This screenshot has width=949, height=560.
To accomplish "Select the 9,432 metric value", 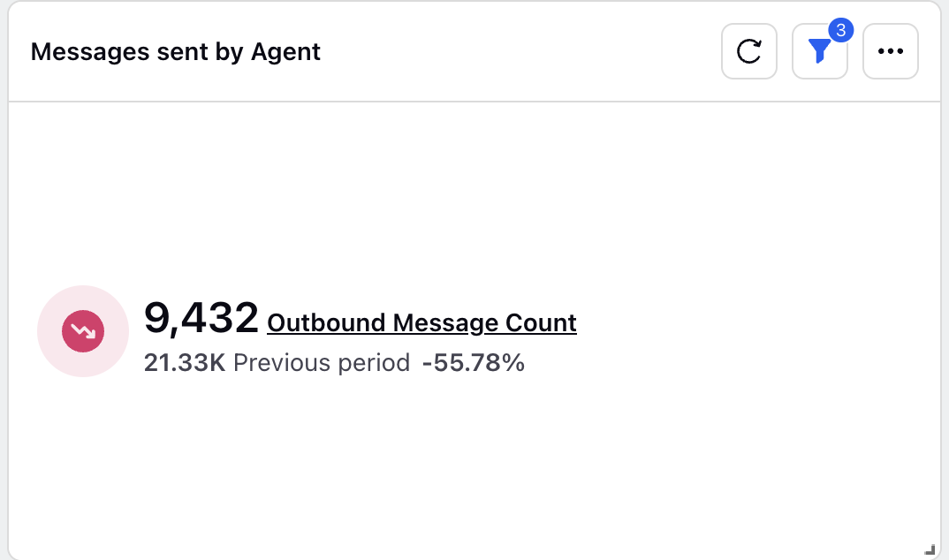I will point(201,317).
